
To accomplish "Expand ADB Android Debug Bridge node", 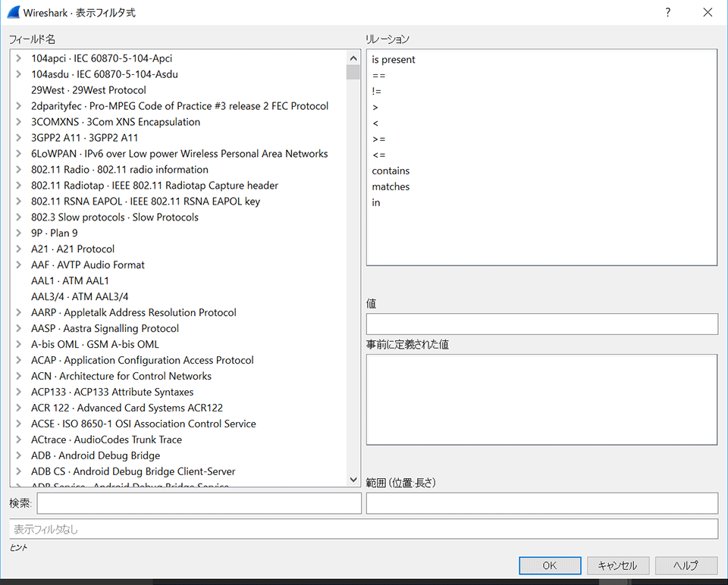I will pos(18,455).
